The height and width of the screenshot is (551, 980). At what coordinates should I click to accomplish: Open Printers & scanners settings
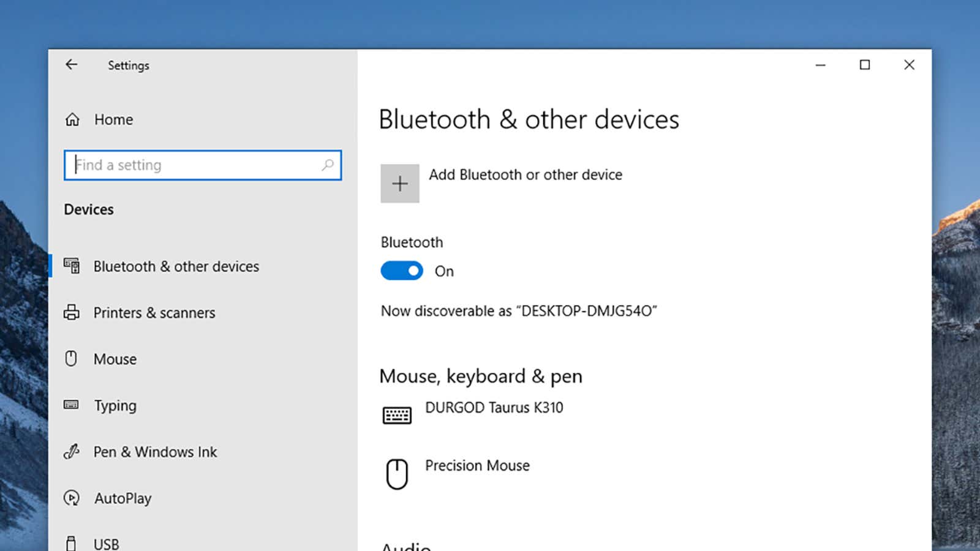154,312
